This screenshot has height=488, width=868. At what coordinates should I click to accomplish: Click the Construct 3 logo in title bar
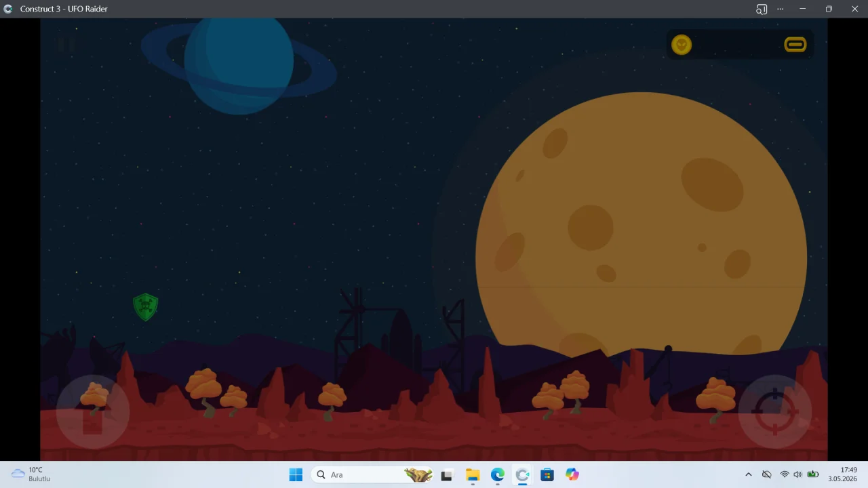pyautogui.click(x=7, y=9)
